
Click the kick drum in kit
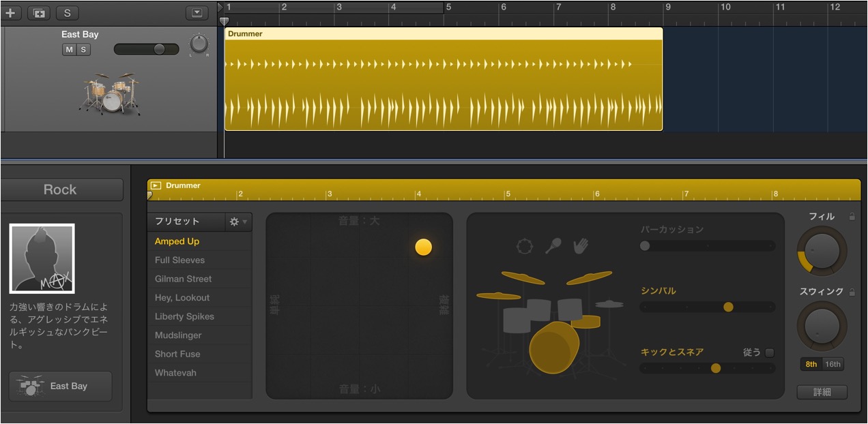tap(553, 348)
